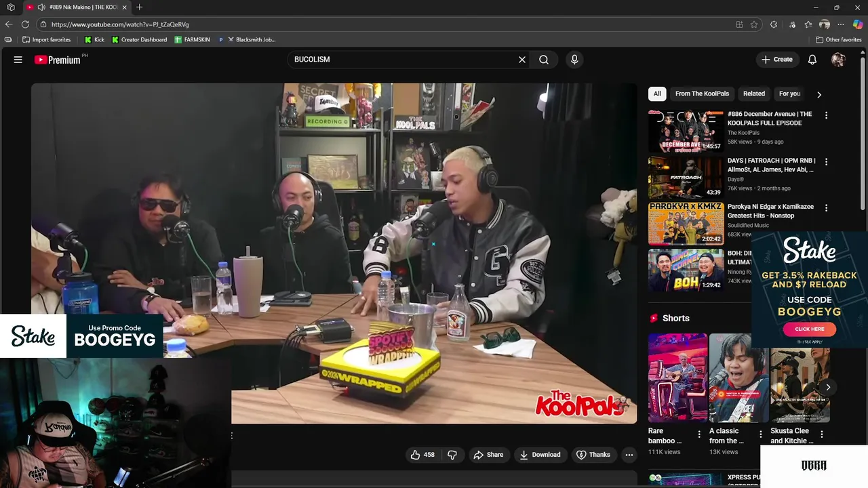Open Creator Dashboard bookmark

[139, 40]
